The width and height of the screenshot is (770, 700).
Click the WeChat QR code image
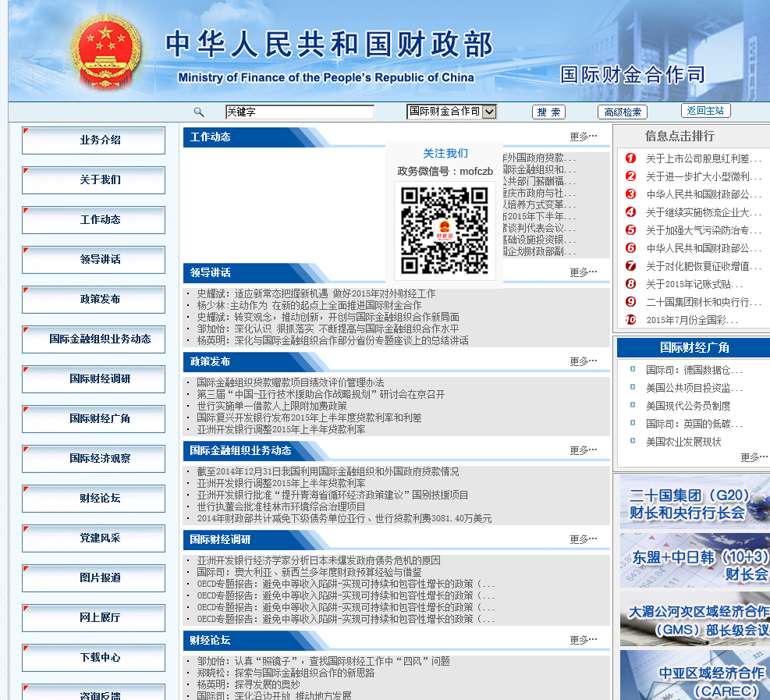tap(445, 230)
